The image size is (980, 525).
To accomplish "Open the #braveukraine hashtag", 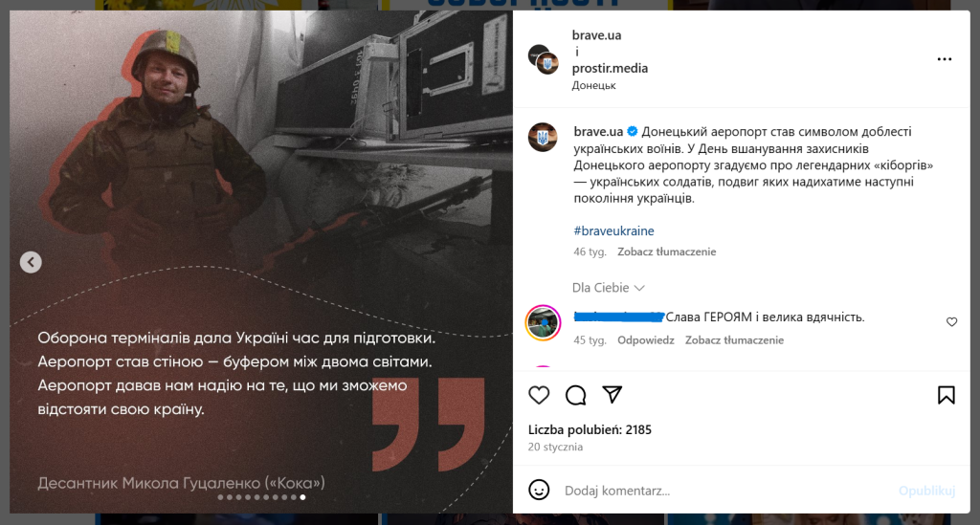I will [613, 231].
